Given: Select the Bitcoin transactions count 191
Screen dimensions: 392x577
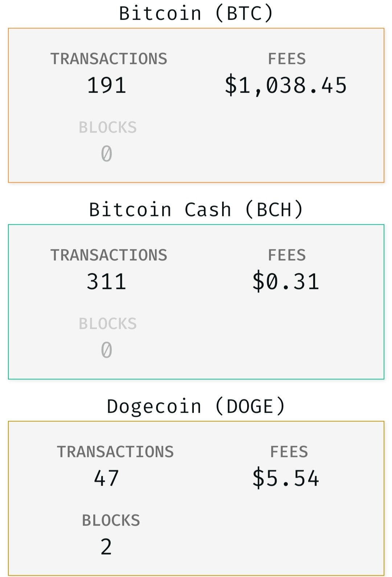Looking at the screenshot, I should tap(107, 86).
